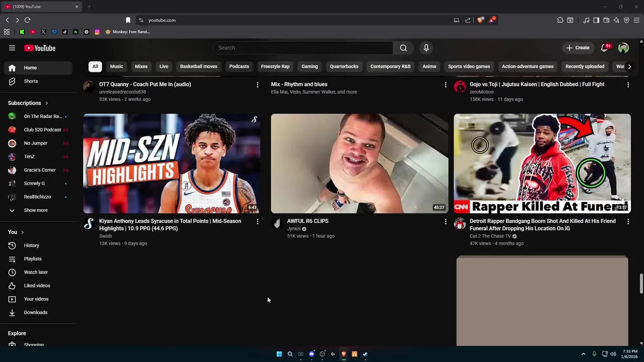Select the Freestyle Rap filter chip
Screen dimensions: 644x362
pos(275,66)
